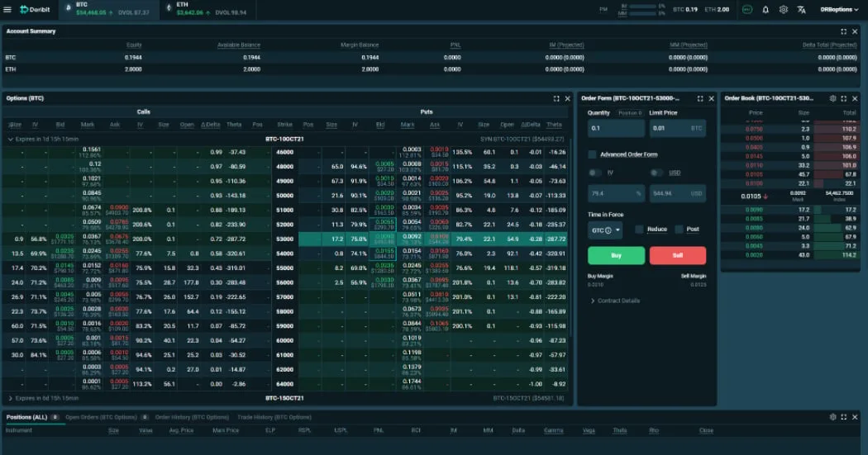
Task: Click the PM label in header
Action: [603, 9]
